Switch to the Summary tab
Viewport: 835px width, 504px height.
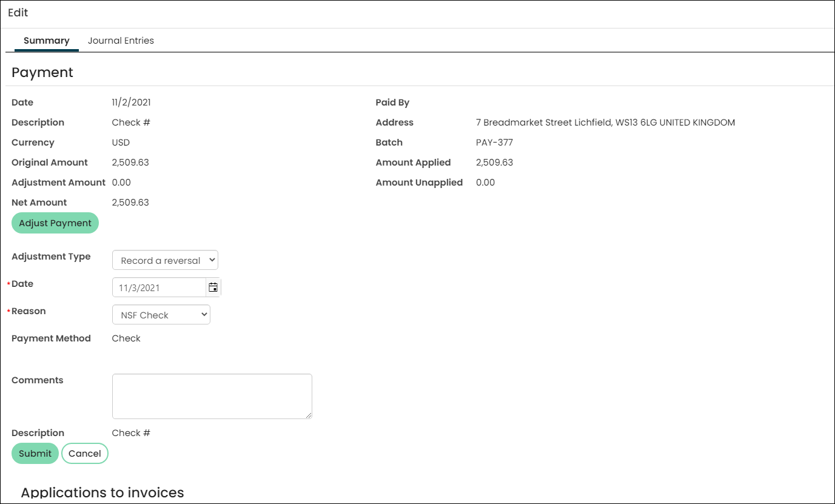(46, 41)
